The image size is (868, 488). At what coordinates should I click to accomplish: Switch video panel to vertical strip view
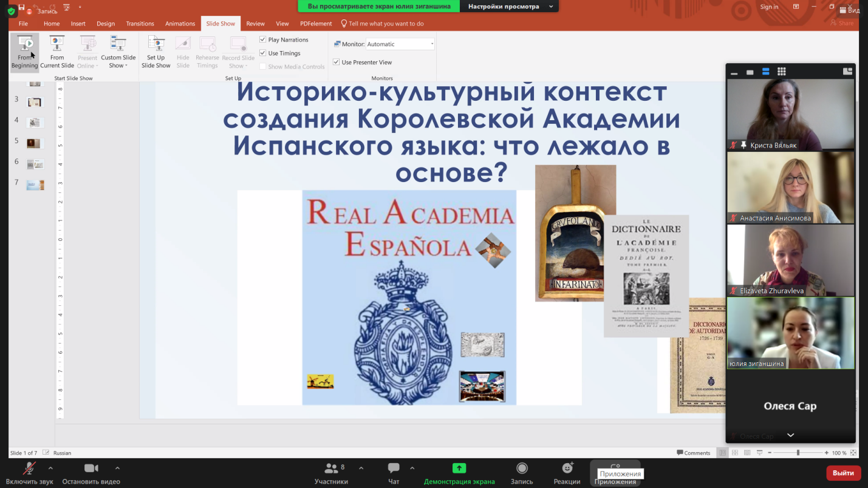point(766,72)
